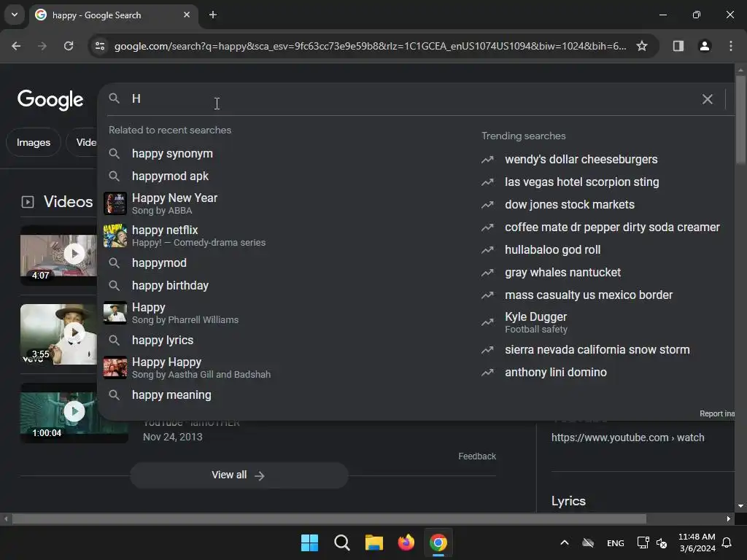Open Chrome three-dot menu
747x560 pixels.
click(x=731, y=46)
